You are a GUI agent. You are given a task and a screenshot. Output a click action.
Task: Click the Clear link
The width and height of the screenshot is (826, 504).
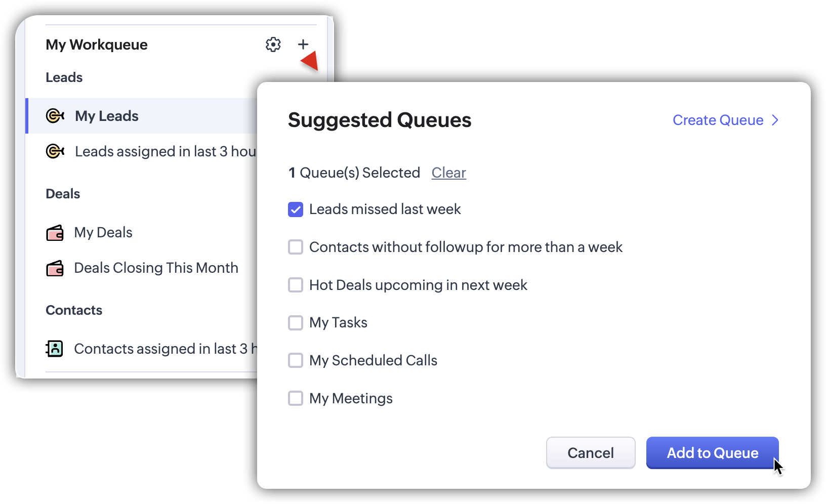coord(448,173)
